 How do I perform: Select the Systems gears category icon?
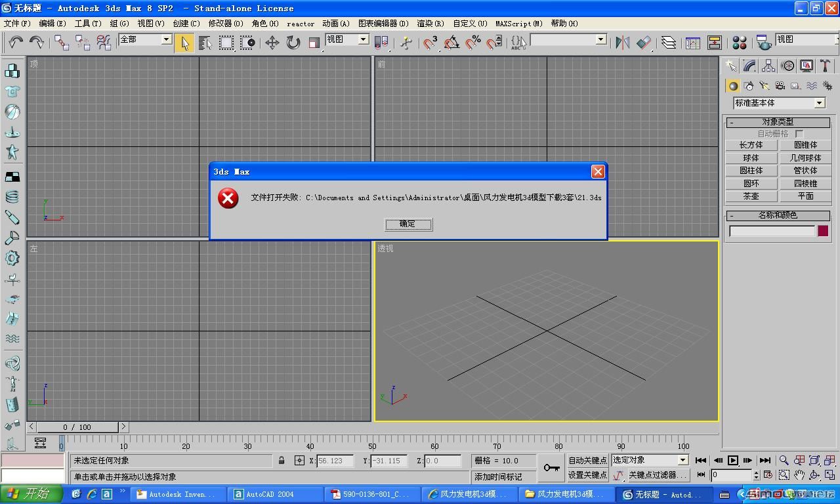pyautogui.click(x=828, y=86)
